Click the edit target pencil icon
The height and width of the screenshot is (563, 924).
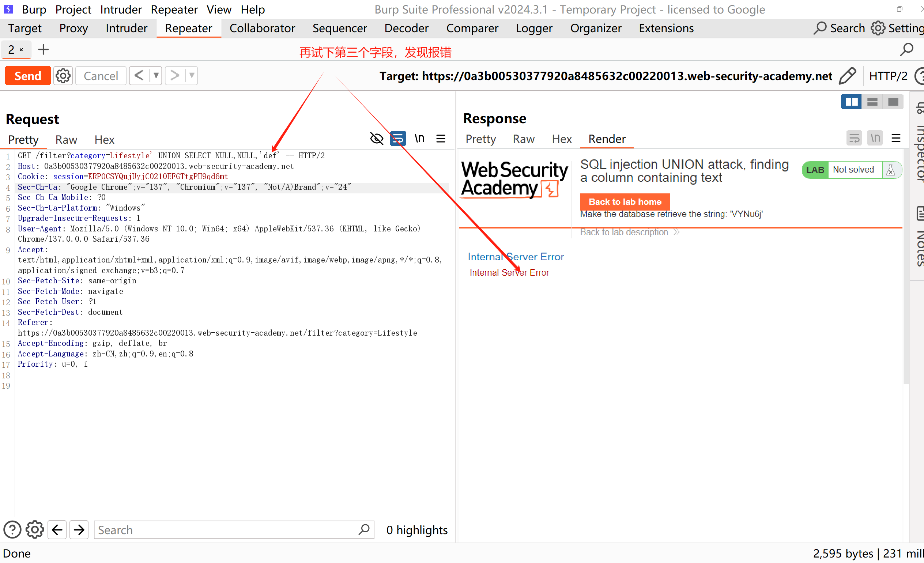point(848,76)
